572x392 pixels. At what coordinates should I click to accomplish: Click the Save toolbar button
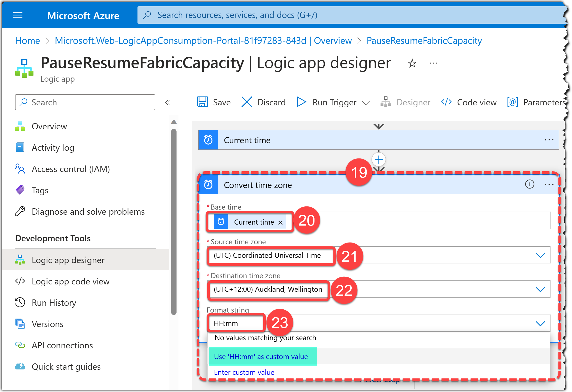[x=214, y=102]
